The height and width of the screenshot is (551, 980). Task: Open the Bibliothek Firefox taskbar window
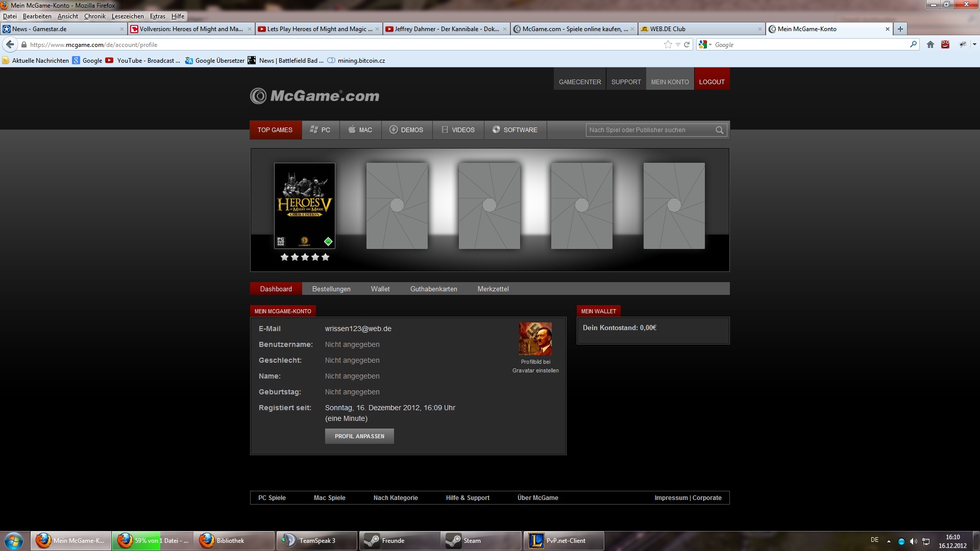[234, 541]
